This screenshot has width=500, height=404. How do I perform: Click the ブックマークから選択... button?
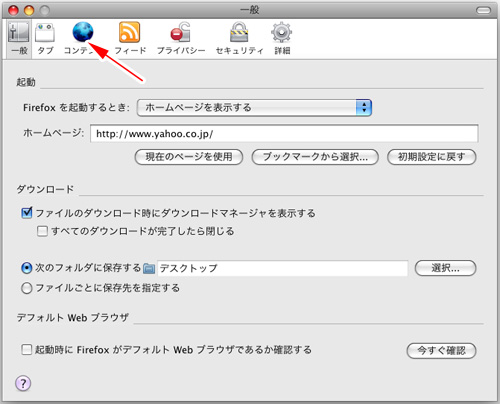[315, 157]
